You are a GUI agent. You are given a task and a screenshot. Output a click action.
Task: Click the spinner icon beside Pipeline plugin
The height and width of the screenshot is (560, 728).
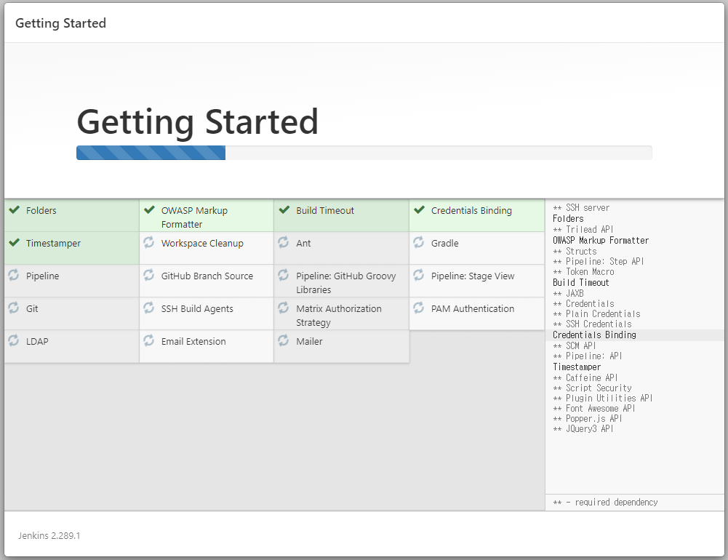click(x=14, y=275)
